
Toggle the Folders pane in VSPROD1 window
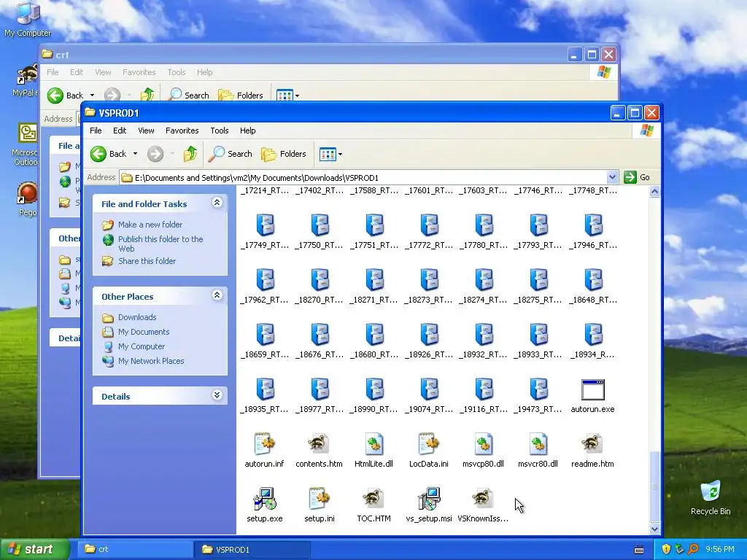click(284, 154)
